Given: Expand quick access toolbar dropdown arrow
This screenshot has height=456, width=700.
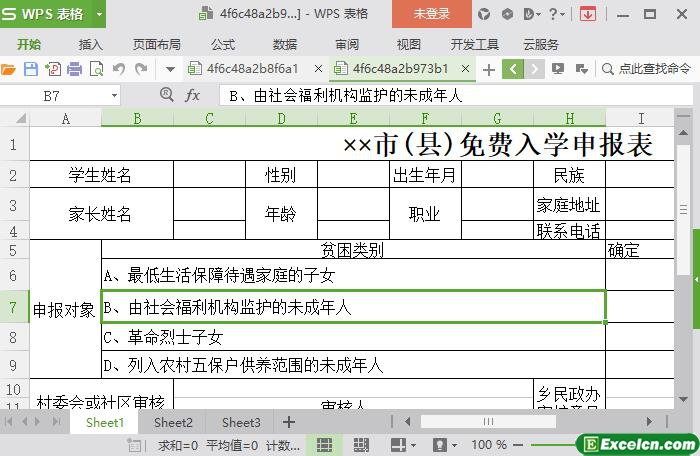Looking at the screenshot, I should click(170, 69).
